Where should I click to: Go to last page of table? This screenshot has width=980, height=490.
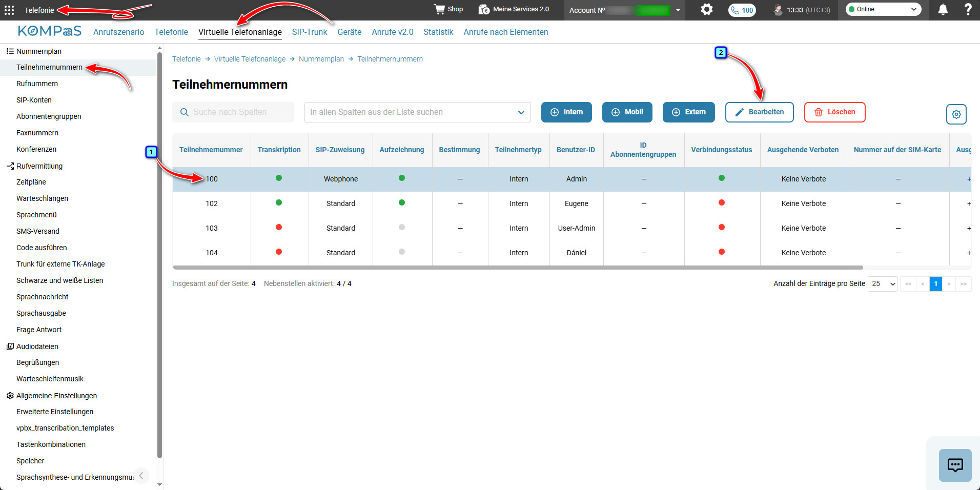[964, 284]
